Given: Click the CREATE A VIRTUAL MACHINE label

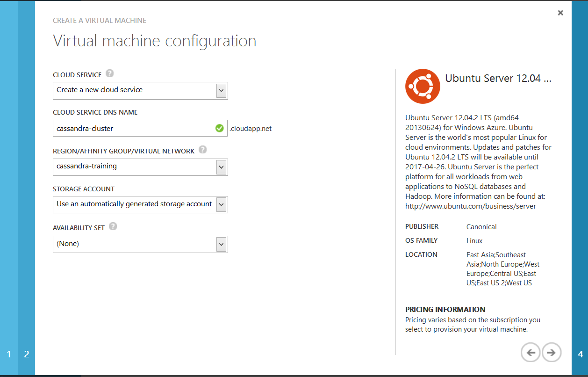Looking at the screenshot, I should point(100,21).
